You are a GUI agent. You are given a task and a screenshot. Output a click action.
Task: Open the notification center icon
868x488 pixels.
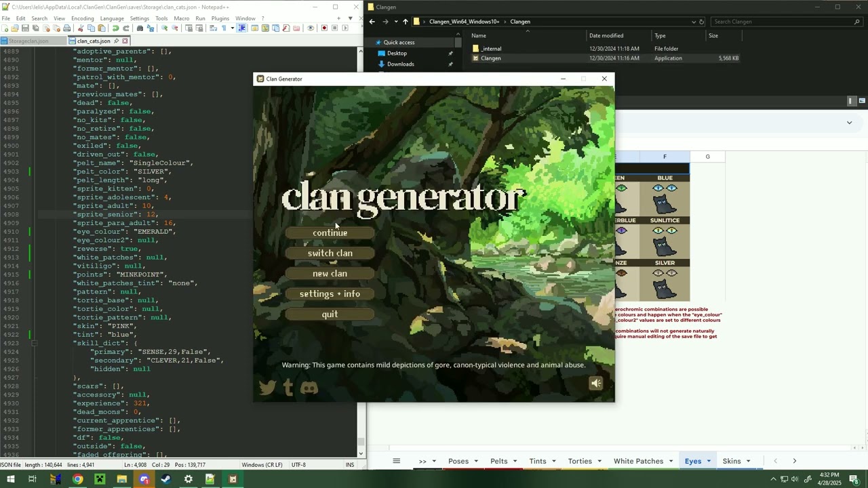coord(854,479)
